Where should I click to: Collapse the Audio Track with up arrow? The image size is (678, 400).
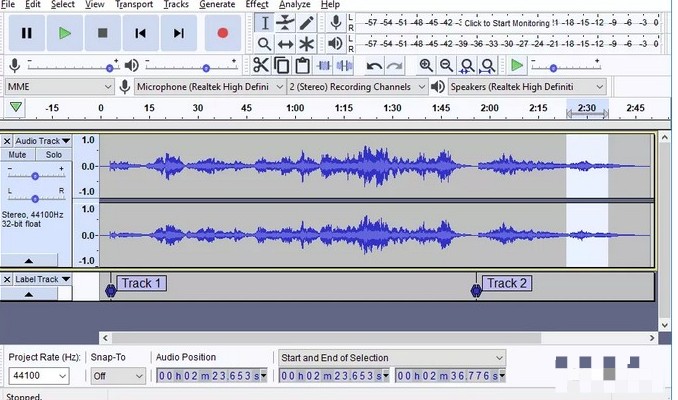coord(29,260)
